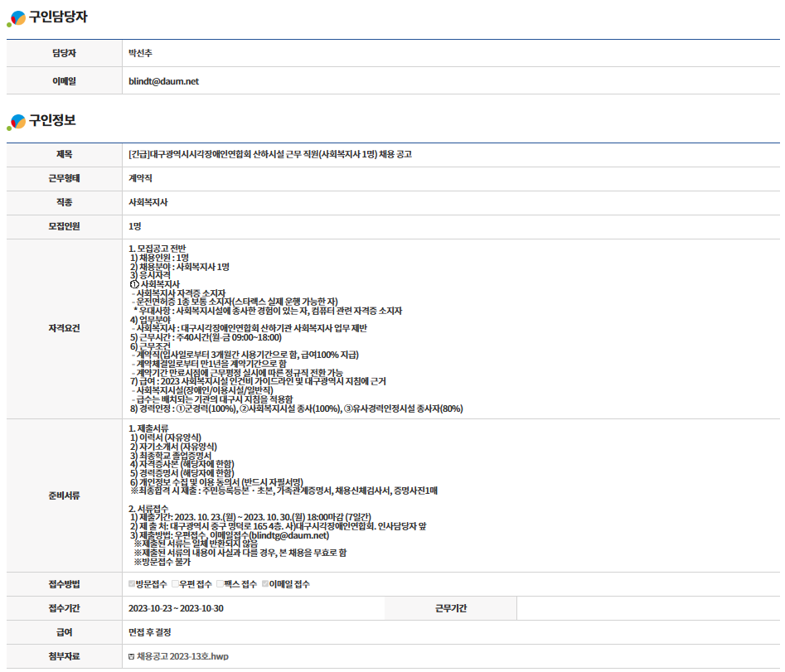
Task: Open the 채용공고 2023-13호.hwp attachment
Action: point(177,656)
